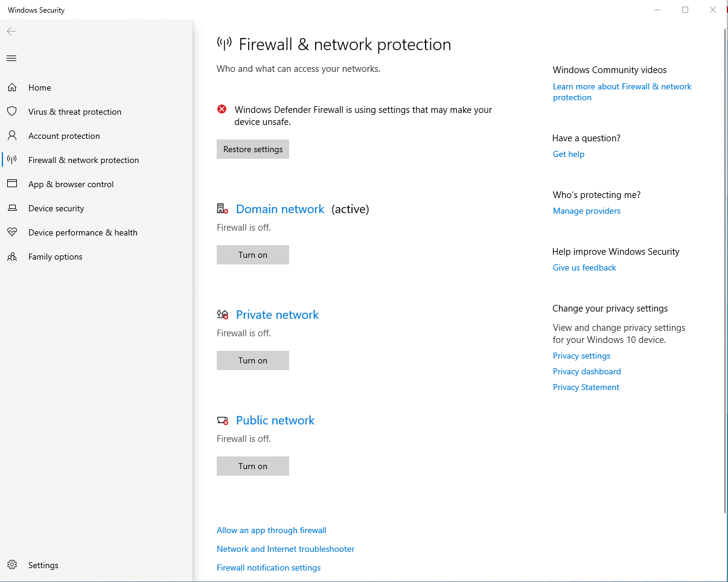This screenshot has width=728, height=582.
Task: Click the Home house icon
Action: pos(11,88)
